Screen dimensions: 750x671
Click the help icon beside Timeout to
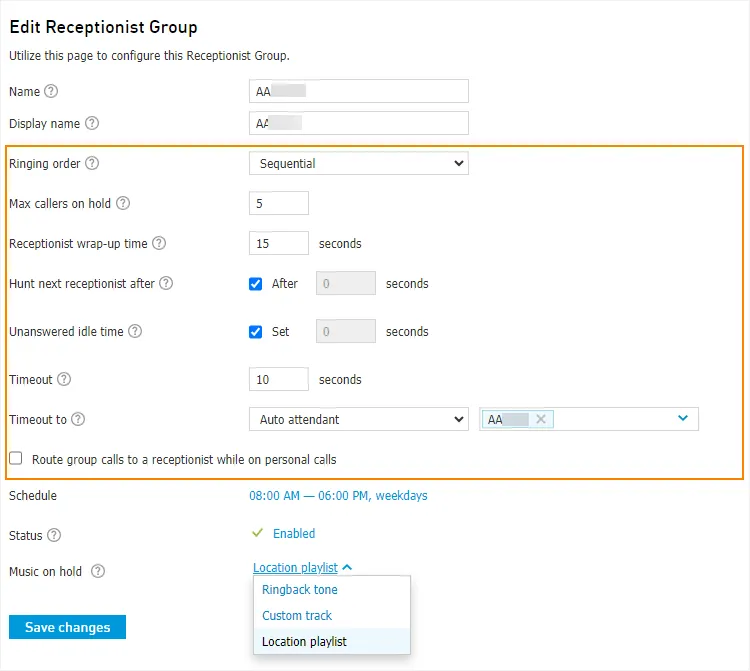pos(78,419)
